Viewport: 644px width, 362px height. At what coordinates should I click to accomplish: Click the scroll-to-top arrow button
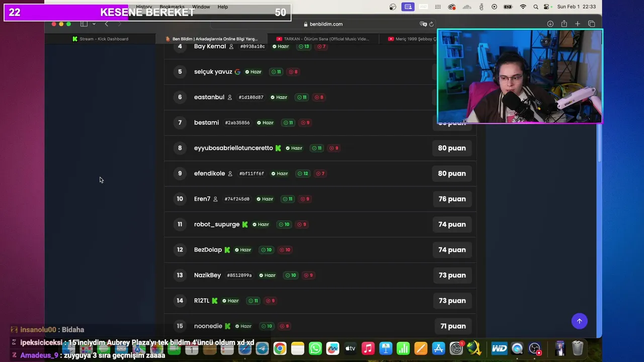point(579,321)
